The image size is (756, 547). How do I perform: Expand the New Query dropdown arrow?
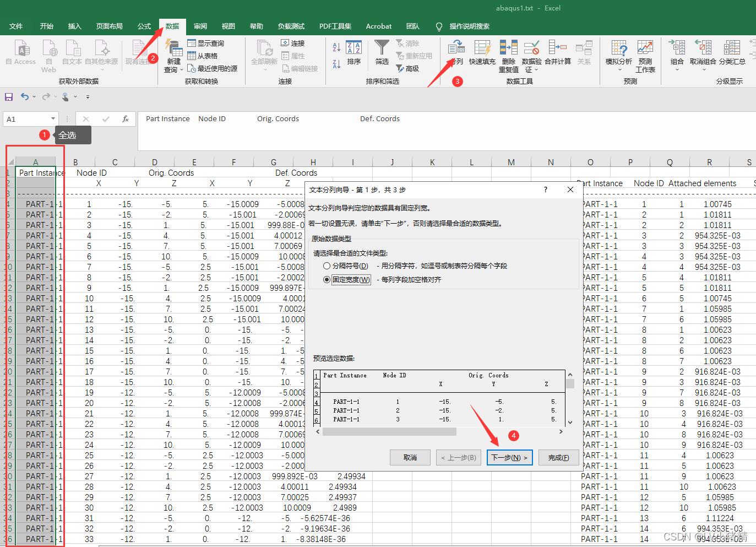pyautogui.click(x=182, y=70)
